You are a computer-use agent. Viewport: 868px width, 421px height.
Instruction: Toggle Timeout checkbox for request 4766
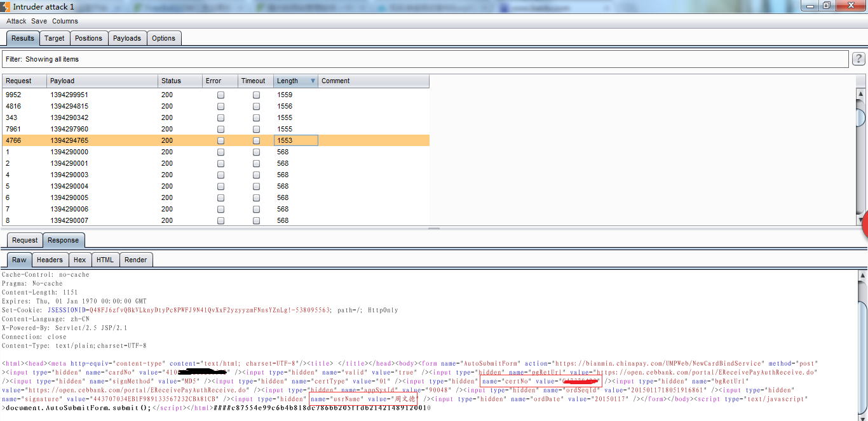tap(256, 141)
